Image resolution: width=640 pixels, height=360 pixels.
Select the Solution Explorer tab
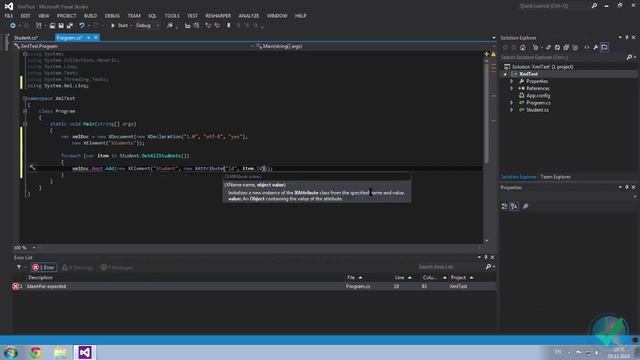[x=518, y=177]
